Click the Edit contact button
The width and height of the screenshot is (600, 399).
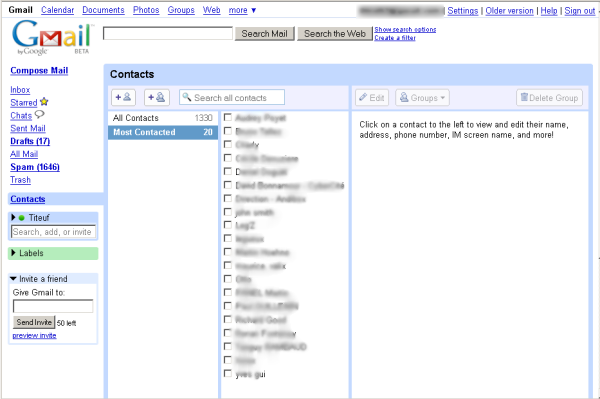[372, 98]
